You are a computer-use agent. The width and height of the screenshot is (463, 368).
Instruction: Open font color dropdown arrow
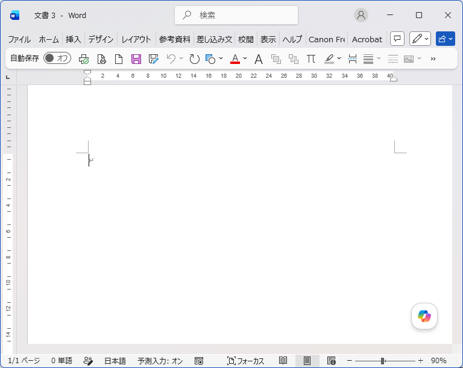(245, 59)
